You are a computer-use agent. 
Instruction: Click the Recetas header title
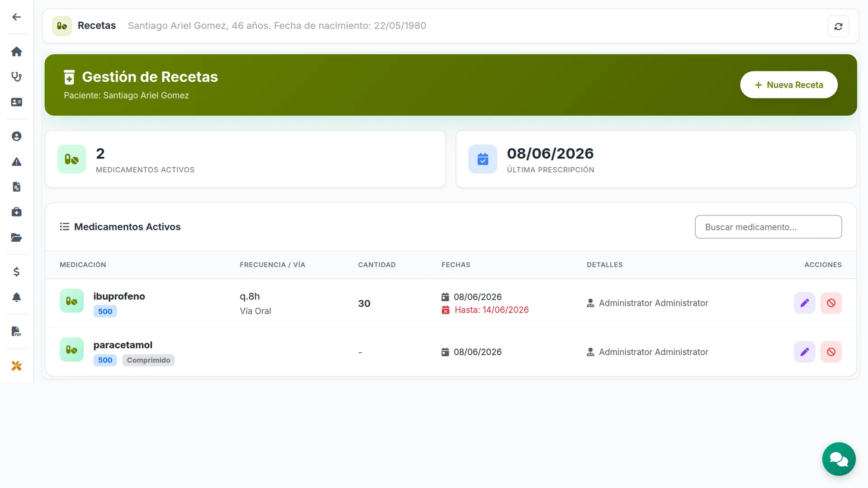(x=97, y=26)
